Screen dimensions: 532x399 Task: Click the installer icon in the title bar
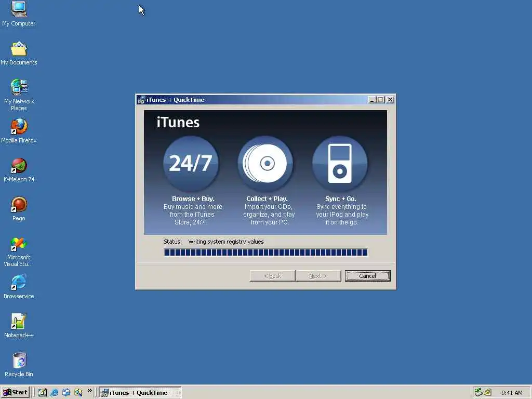pyautogui.click(x=141, y=100)
